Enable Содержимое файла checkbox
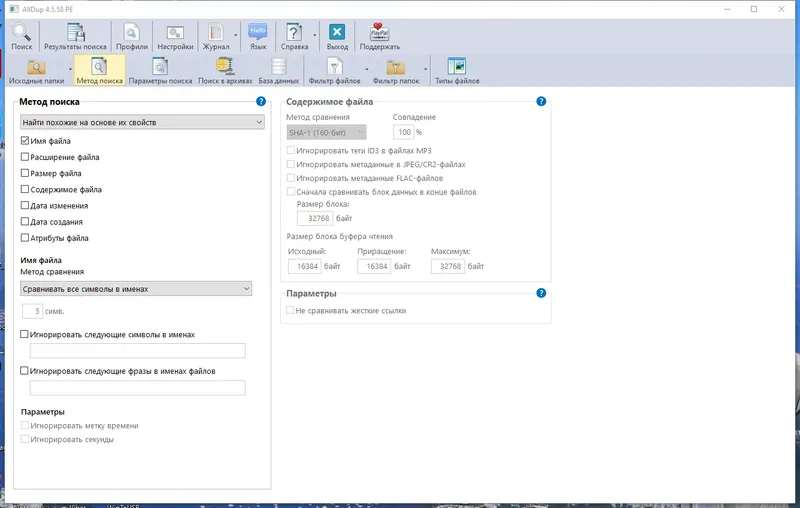This screenshot has width=800, height=508. tap(24, 189)
